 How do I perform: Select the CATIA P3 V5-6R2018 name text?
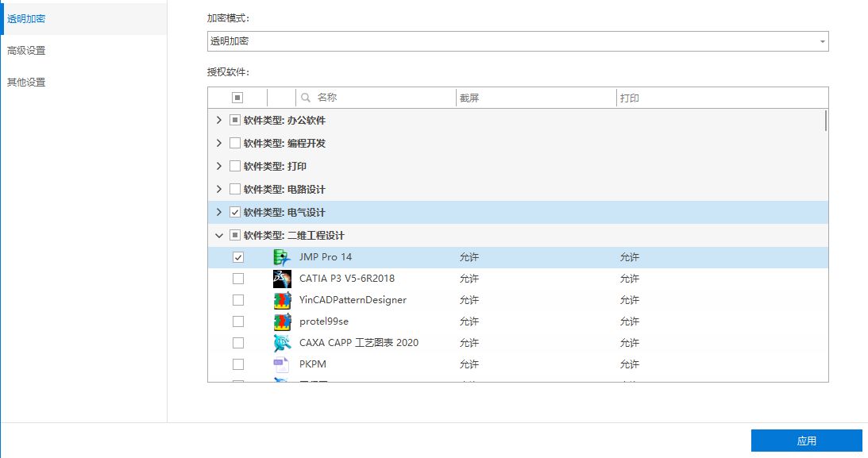tap(347, 279)
